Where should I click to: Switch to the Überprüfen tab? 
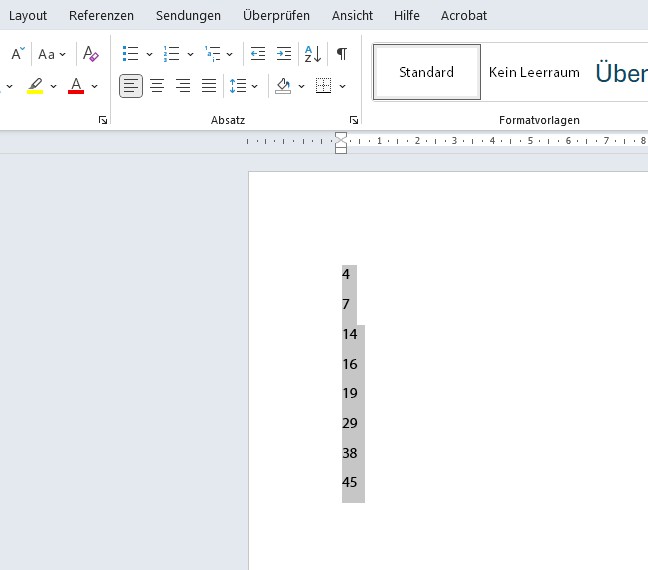coord(276,15)
